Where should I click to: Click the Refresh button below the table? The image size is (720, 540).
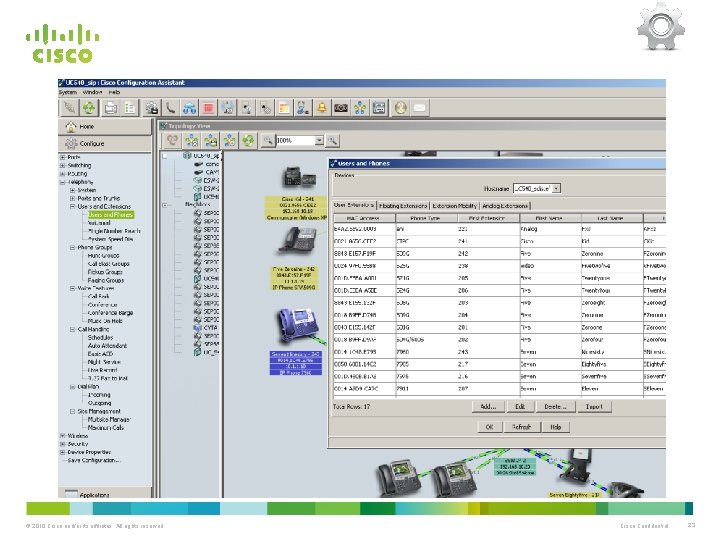pyautogui.click(x=521, y=427)
